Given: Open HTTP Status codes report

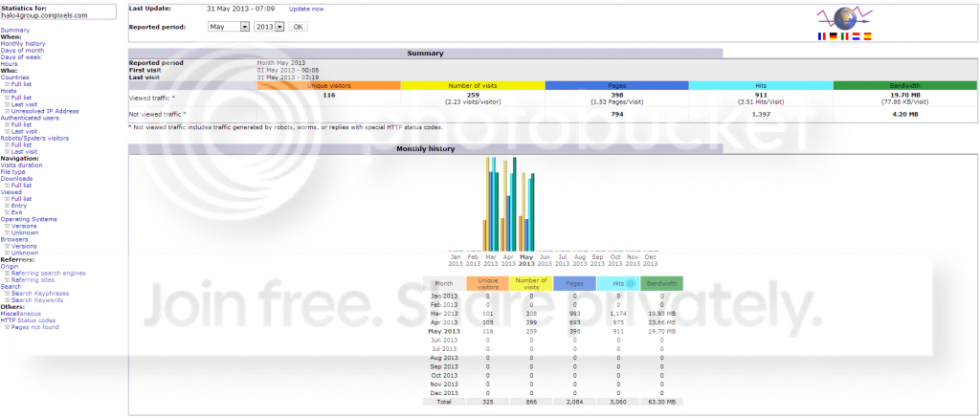Looking at the screenshot, I should click(28, 319).
